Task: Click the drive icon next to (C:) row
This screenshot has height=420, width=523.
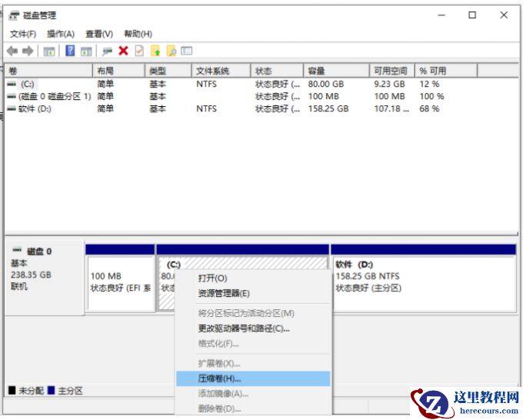Action: pyautogui.click(x=12, y=84)
